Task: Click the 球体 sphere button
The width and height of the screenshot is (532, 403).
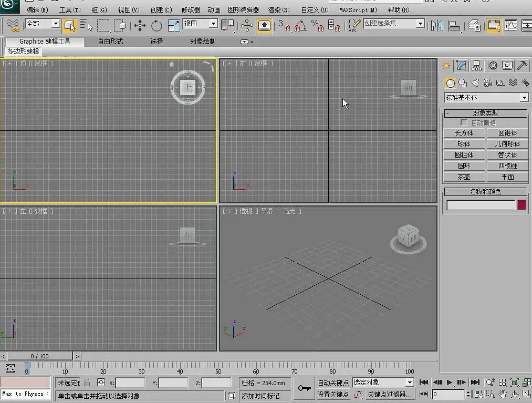Action: point(464,144)
